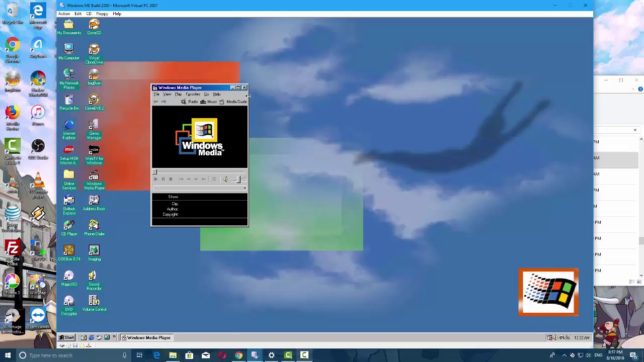
Task: Click the Windows ME Start button
Action: pyautogui.click(x=66, y=337)
